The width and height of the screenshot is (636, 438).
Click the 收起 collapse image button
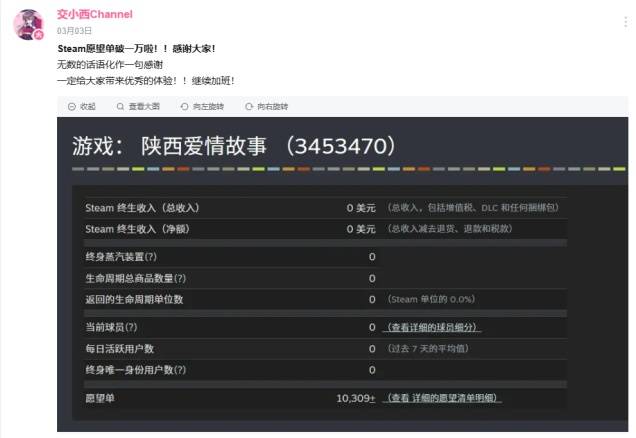[x=82, y=107]
